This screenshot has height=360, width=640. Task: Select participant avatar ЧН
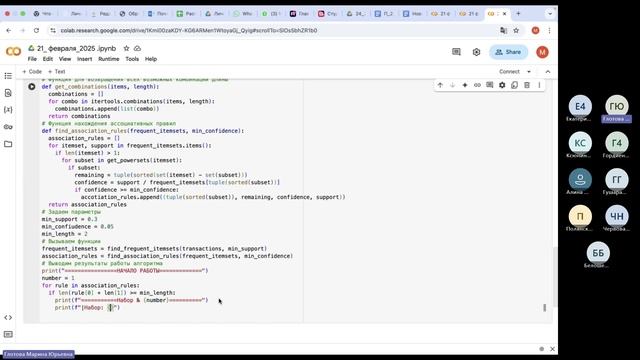[617, 216]
